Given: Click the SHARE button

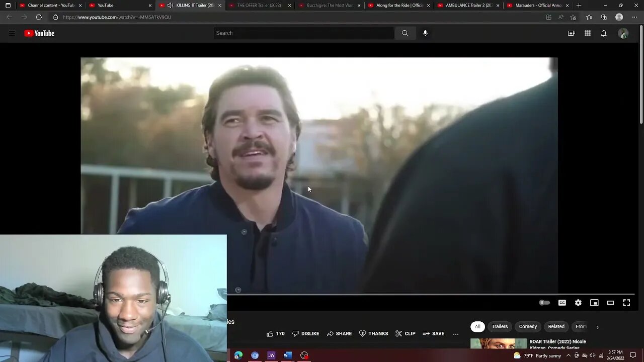Looking at the screenshot, I should (x=339, y=333).
